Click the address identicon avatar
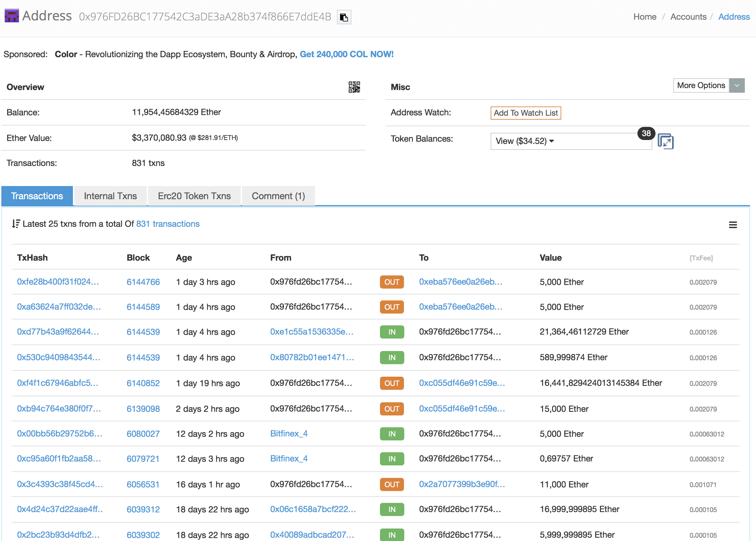 pyautogui.click(x=11, y=16)
